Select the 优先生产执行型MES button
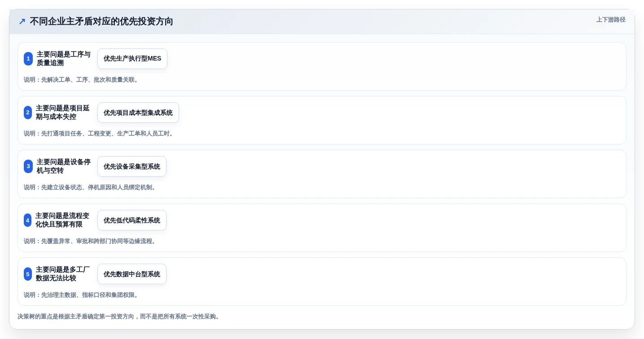This screenshot has height=339, width=644. tap(132, 59)
